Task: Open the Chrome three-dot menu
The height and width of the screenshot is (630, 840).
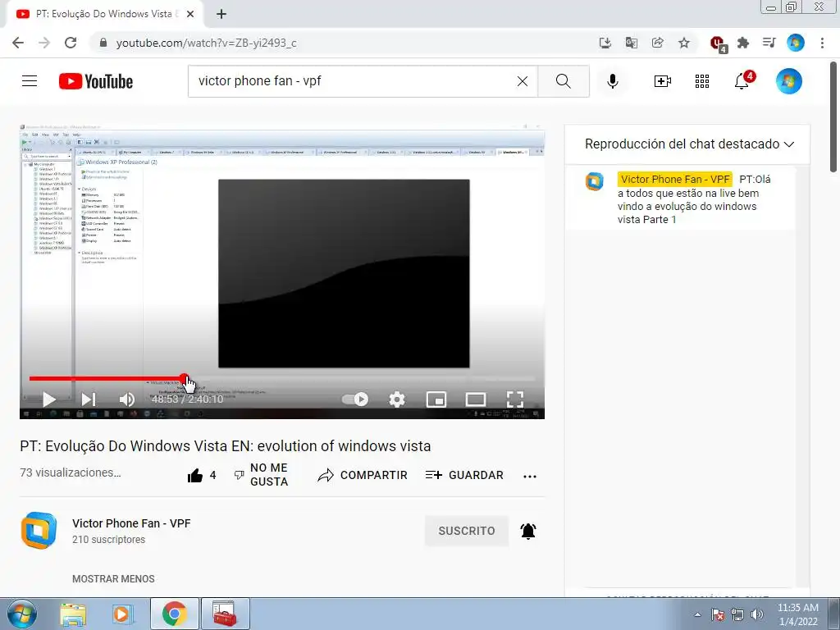Action: pos(822,43)
